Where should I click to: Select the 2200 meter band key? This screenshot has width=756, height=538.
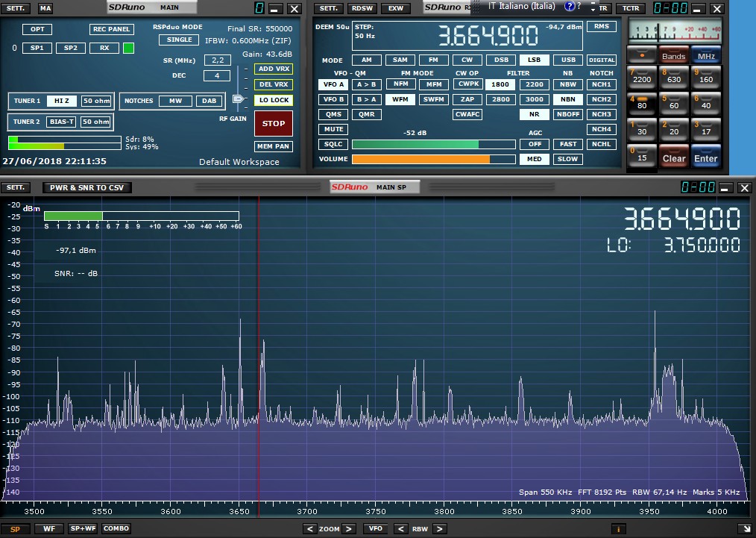coord(642,78)
